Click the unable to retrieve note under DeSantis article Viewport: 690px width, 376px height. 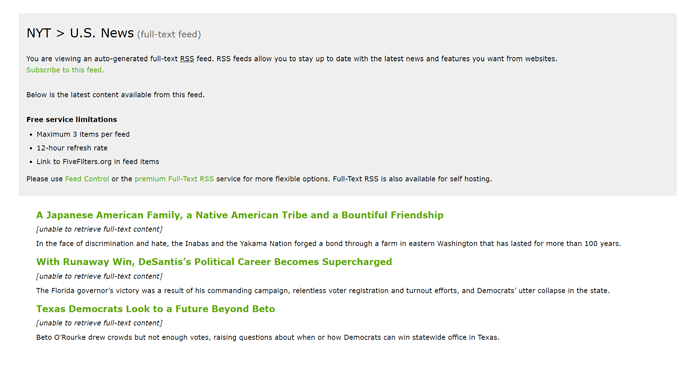tap(99, 276)
